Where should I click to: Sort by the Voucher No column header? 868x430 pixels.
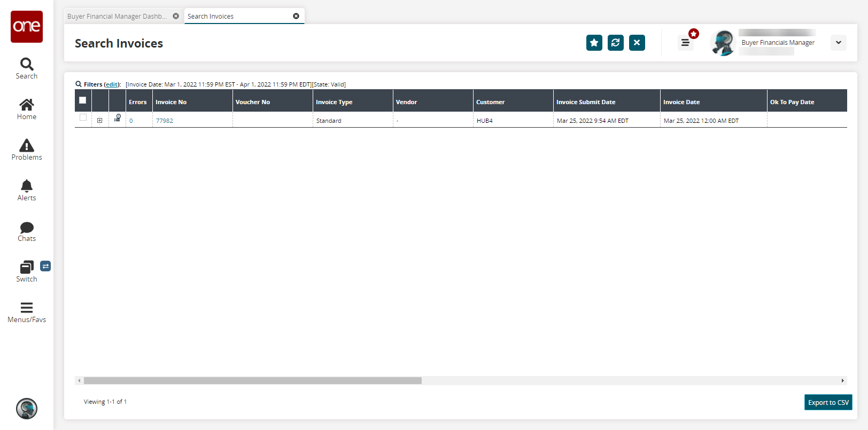point(273,101)
